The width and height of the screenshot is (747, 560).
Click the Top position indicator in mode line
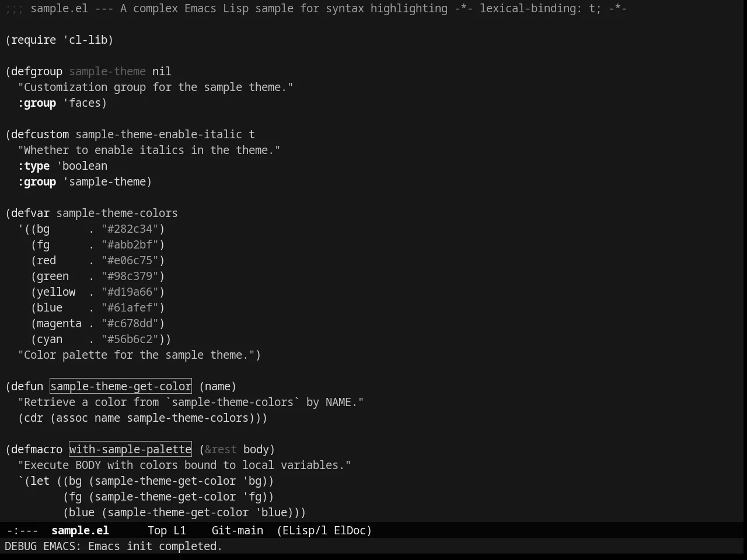coord(157,530)
